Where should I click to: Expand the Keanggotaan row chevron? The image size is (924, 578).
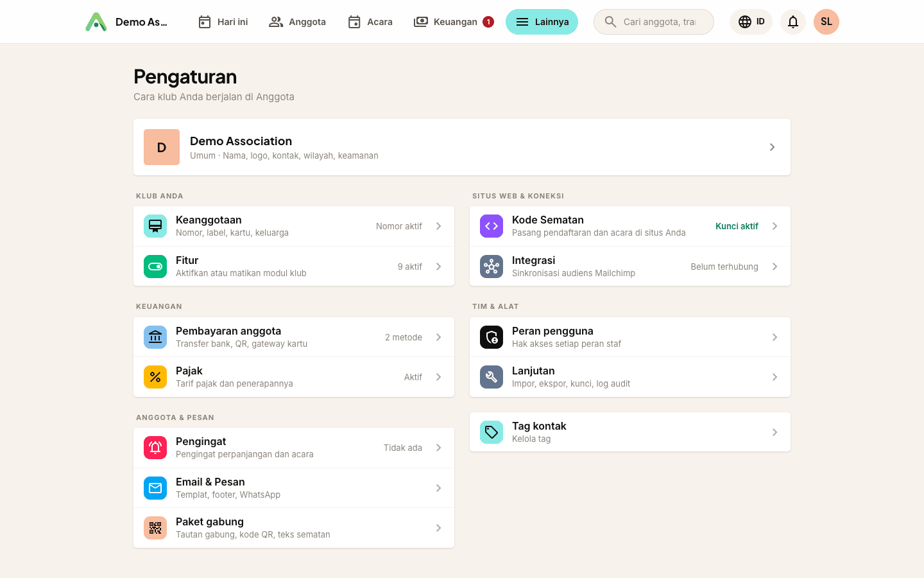point(439,226)
